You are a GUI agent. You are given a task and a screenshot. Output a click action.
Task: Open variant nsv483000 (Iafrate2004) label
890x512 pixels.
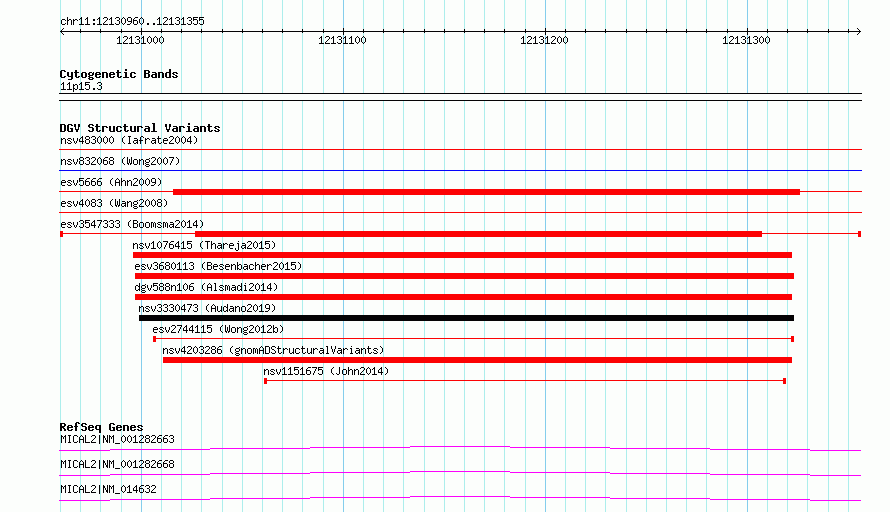point(129,140)
